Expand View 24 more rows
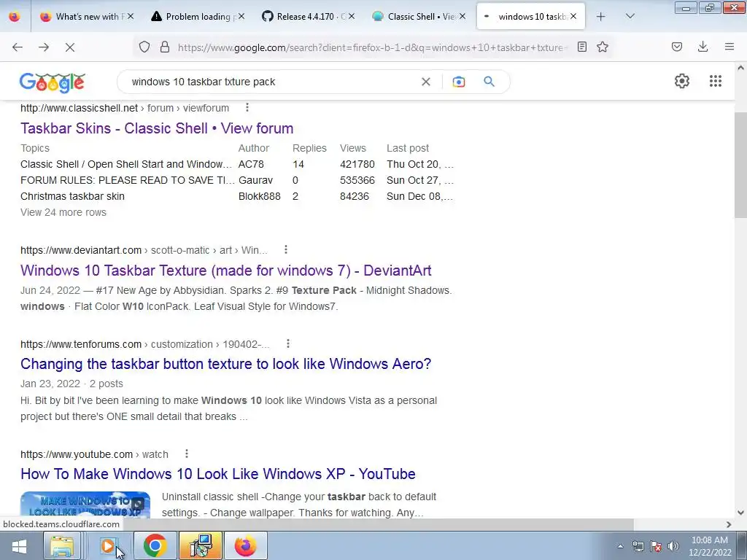This screenshot has width=747, height=560. coord(63,212)
